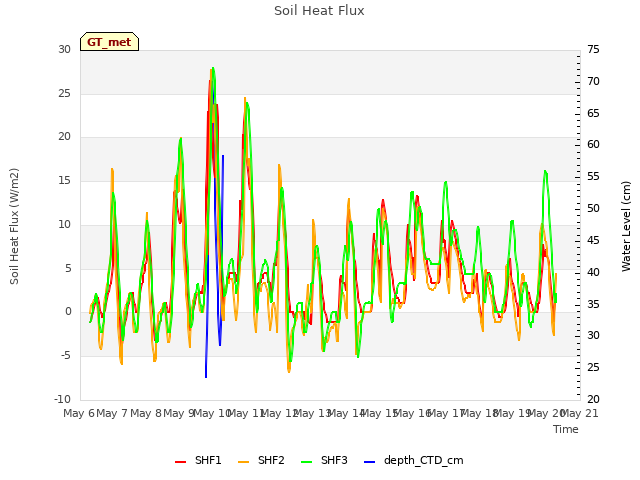Click the GT_met annotation label

pos(109,42)
